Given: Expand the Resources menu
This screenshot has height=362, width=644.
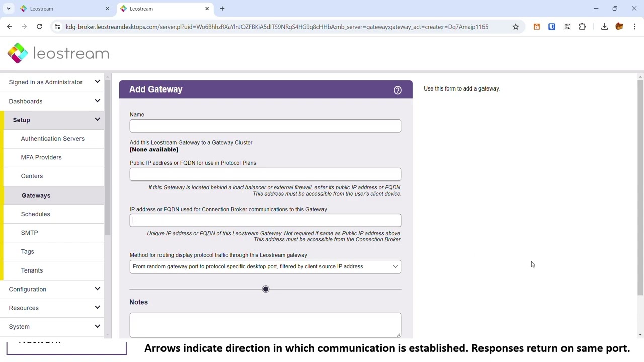Looking at the screenshot, I should (52, 308).
